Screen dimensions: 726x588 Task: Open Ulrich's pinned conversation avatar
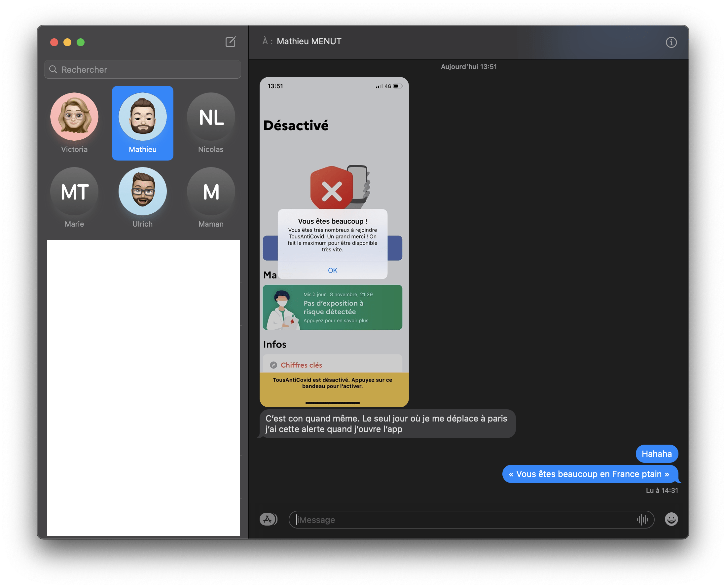[143, 192]
